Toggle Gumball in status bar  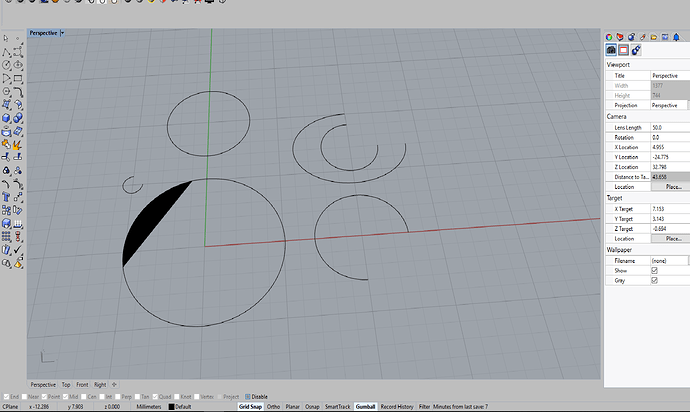tap(365, 407)
